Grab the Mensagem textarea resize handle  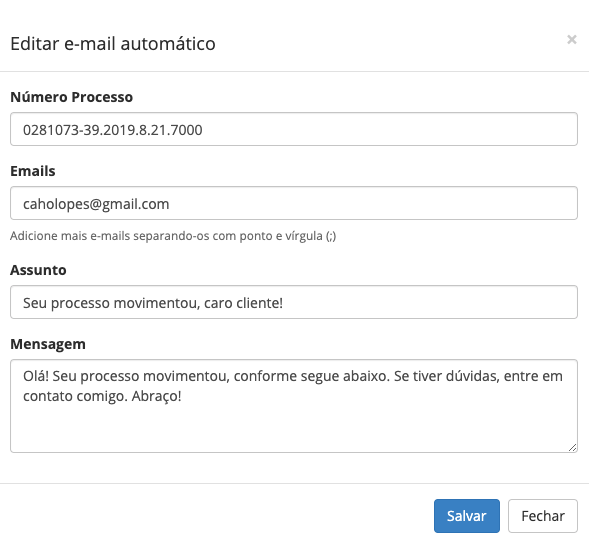coord(572,447)
